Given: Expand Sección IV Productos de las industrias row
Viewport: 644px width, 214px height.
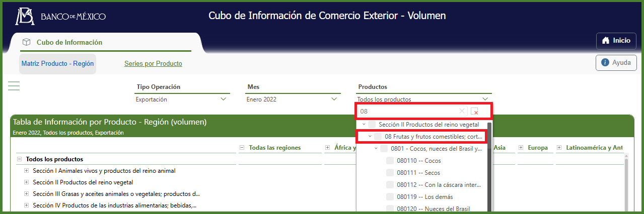Looking at the screenshot, I should [x=27, y=205].
